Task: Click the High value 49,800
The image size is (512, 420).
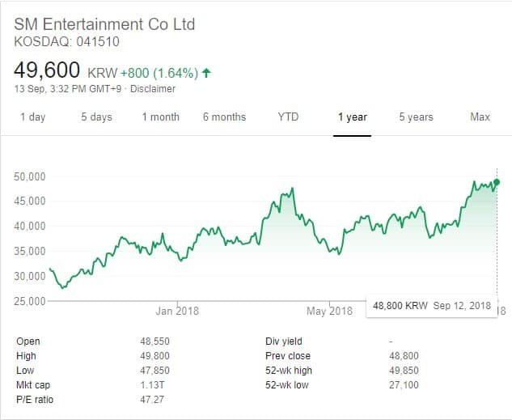Action: tap(154, 356)
